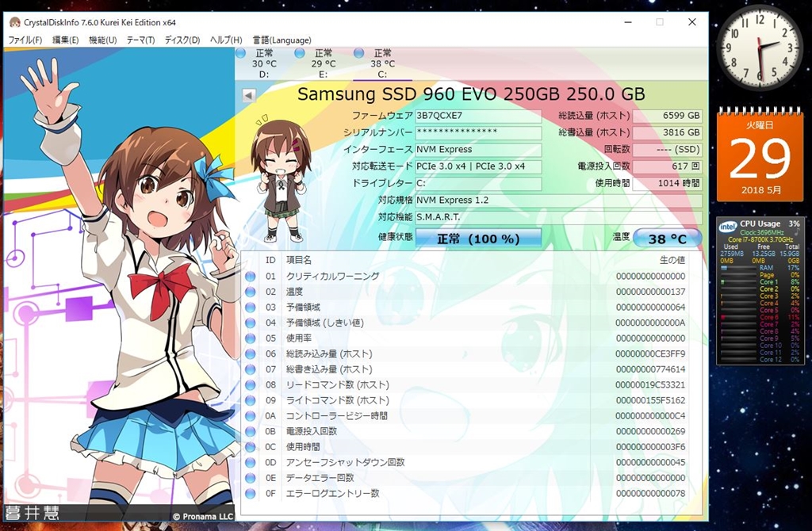812x531 pixels.
Task: Select the エラーログエントリー数 attribute name
Action: click(332, 494)
